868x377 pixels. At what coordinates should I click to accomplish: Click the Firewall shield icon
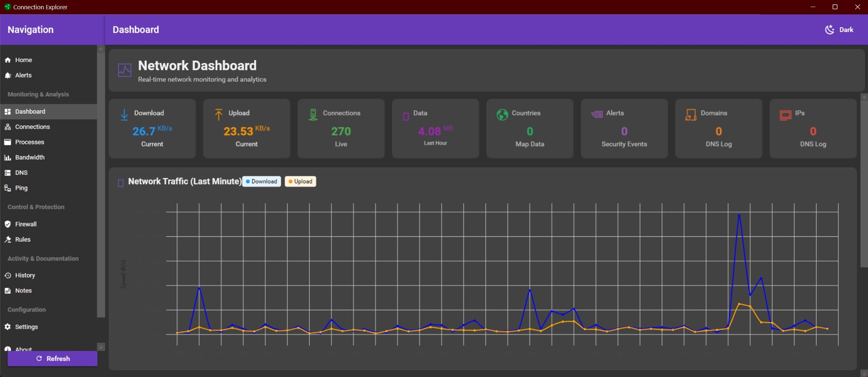click(8, 224)
